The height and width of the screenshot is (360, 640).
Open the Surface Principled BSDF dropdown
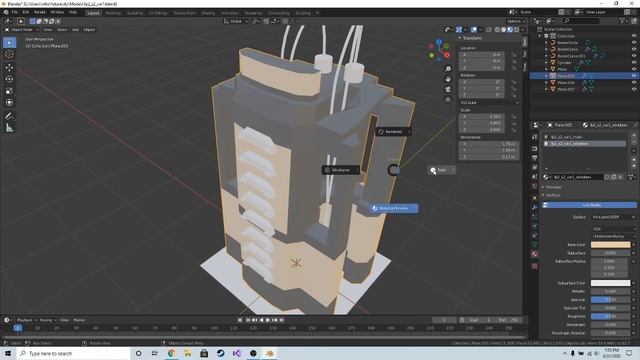pos(613,217)
